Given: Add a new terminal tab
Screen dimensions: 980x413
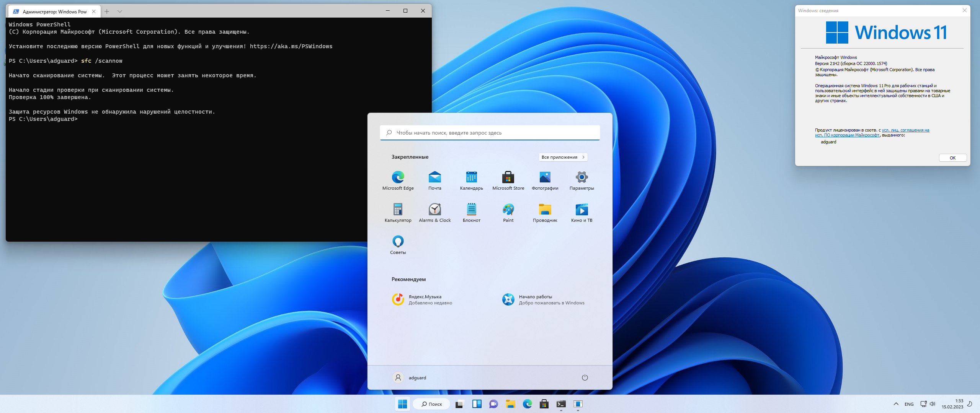Looking at the screenshot, I should tap(107, 11).
